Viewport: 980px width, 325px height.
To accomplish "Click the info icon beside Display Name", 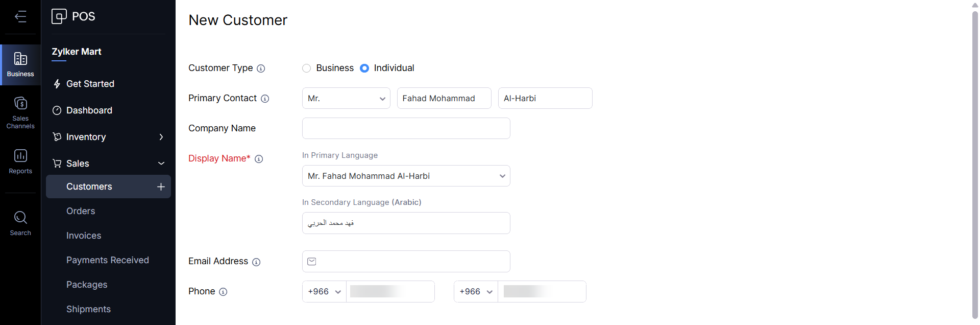I will (x=259, y=159).
